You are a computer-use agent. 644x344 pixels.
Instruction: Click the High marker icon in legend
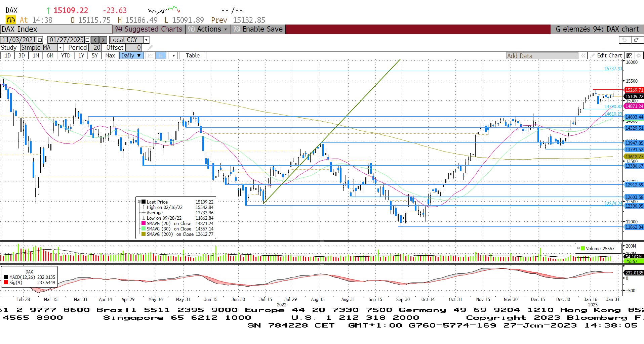pyautogui.click(x=144, y=207)
